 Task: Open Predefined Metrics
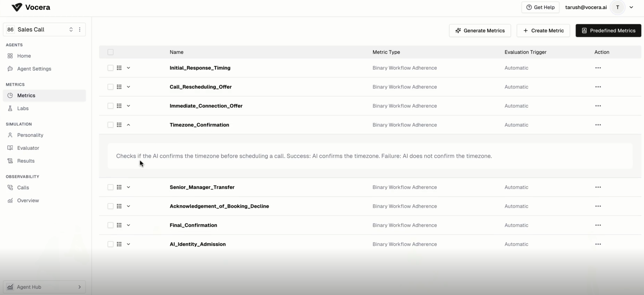pyautogui.click(x=608, y=30)
